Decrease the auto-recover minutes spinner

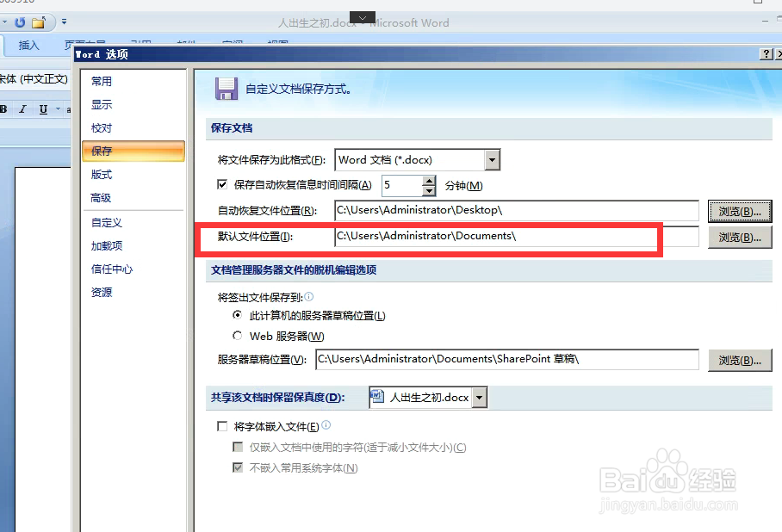(x=429, y=190)
